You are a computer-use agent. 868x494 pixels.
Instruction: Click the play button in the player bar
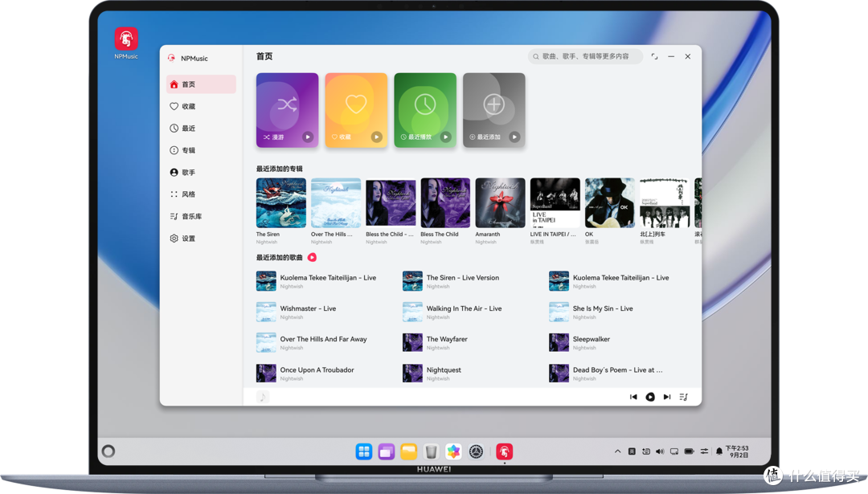[650, 397]
